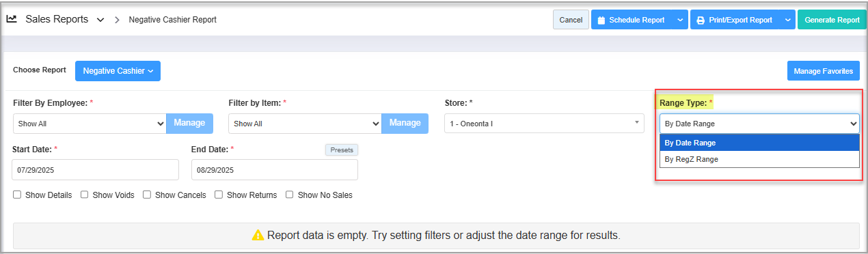Viewport: 868px width, 254px height.
Task: Enable the Show Details checkbox
Action: (x=17, y=195)
